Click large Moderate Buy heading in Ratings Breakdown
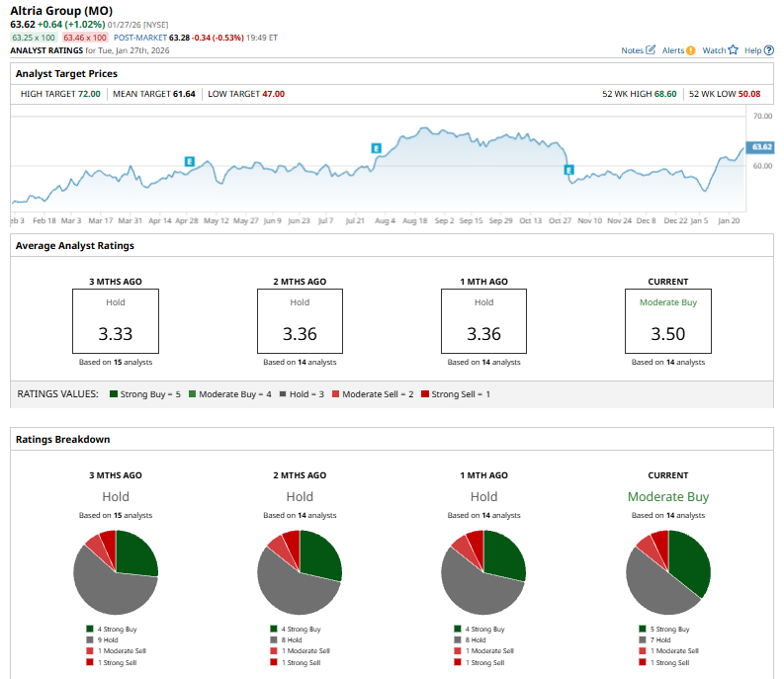This screenshot has height=679, width=784. pos(668,496)
